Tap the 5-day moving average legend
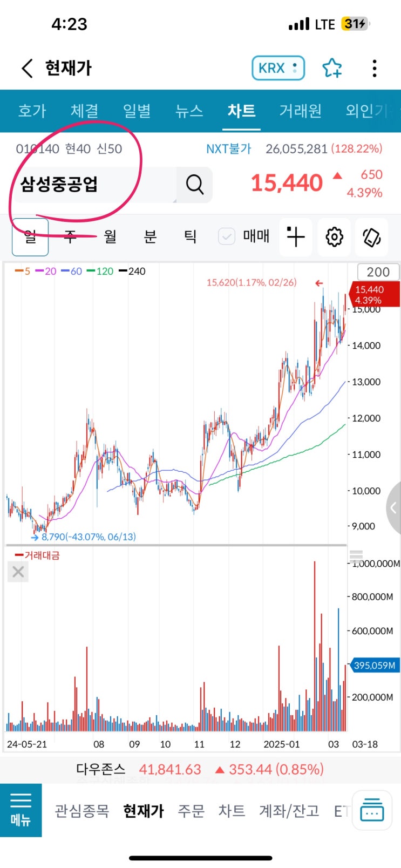The image size is (401, 868). (23, 271)
